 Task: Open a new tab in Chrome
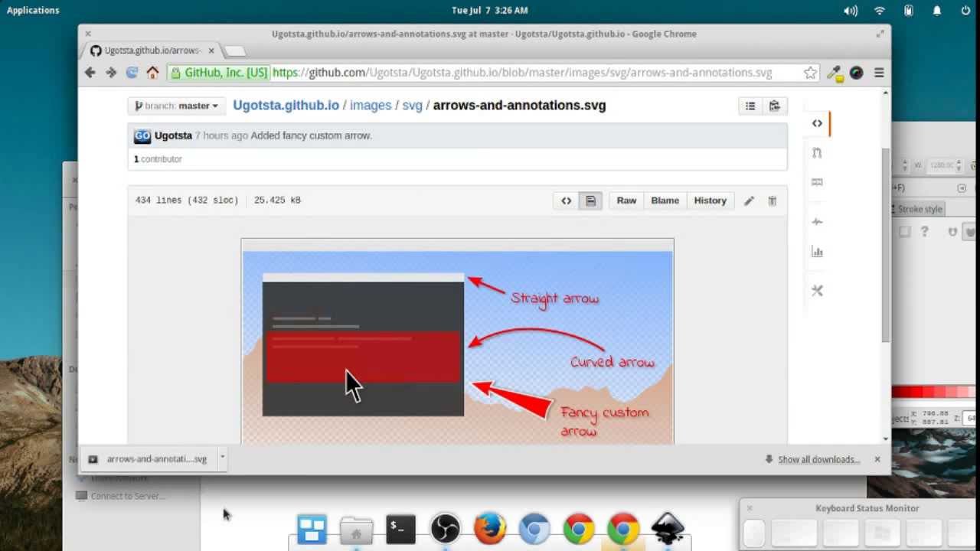click(235, 51)
